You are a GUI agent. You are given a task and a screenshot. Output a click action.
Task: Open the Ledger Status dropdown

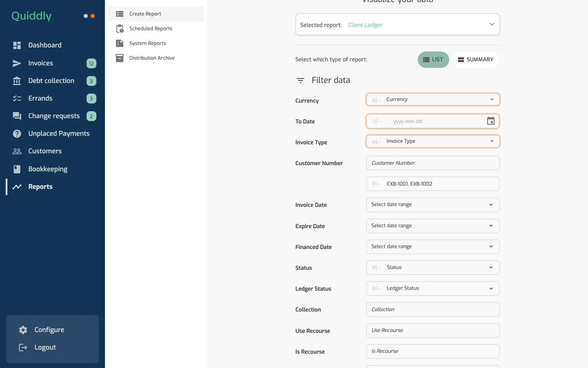pos(433,288)
